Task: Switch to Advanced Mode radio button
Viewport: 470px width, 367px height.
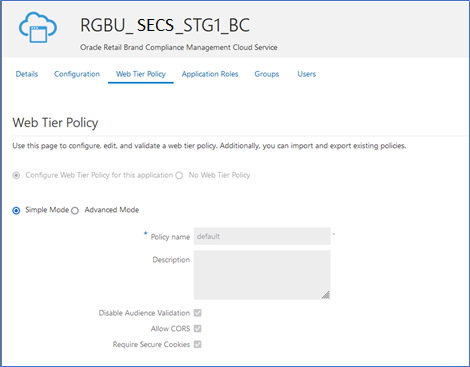Action: pos(75,211)
